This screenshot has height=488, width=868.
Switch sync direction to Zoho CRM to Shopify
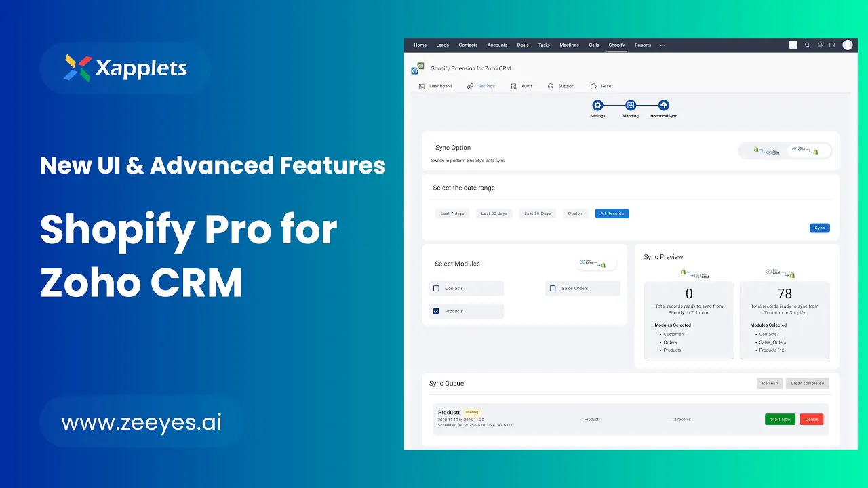(x=808, y=150)
